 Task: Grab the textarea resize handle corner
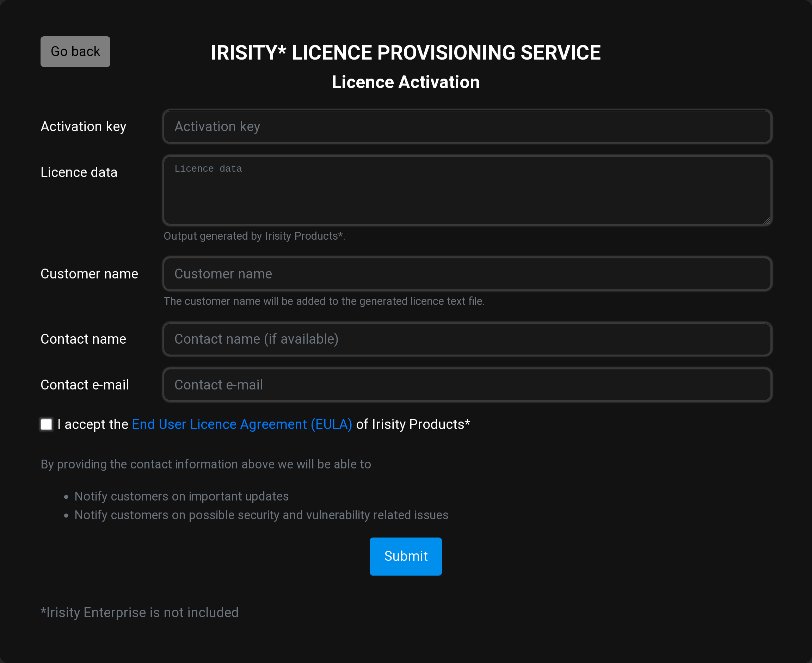click(767, 220)
